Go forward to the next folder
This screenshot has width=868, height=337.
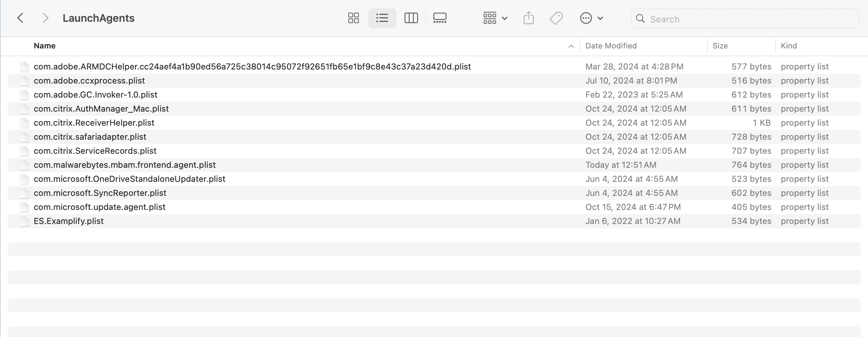tap(45, 18)
